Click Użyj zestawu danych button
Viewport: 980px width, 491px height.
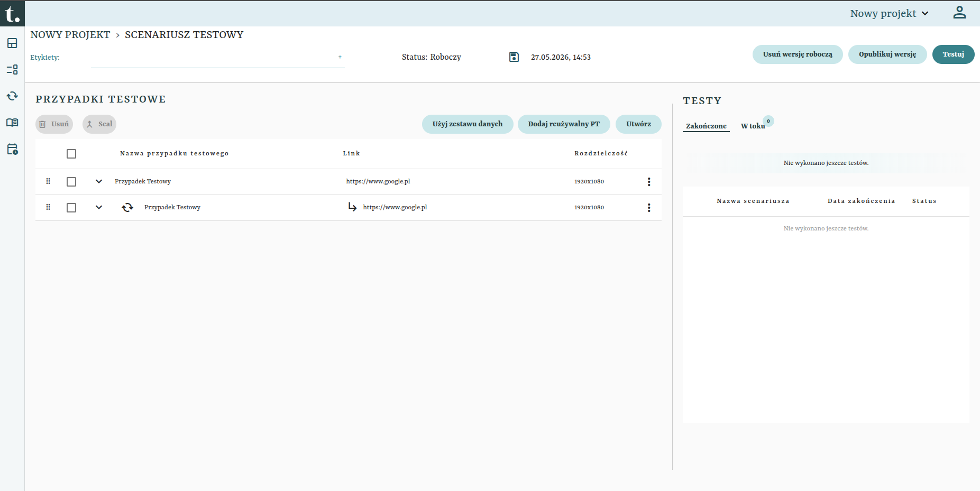(468, 124)
